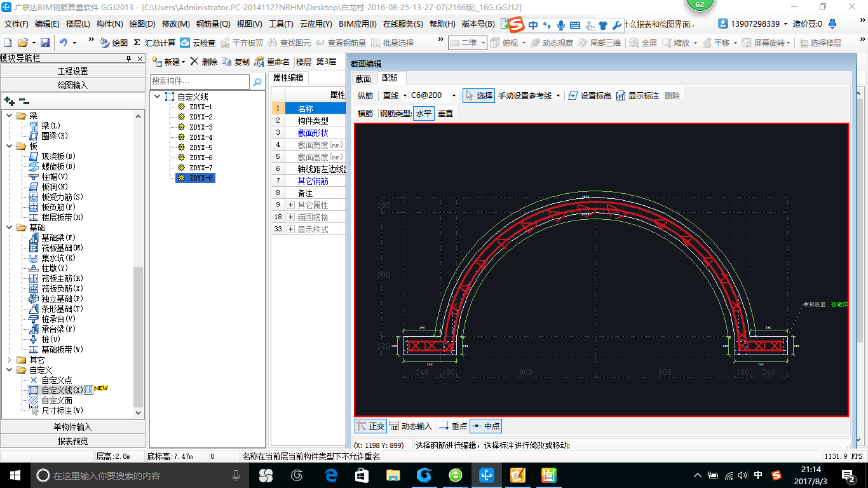Screen dimensions: 868x488
Task: Select 板洞(N) slab hole item
Action: [50, 187]
